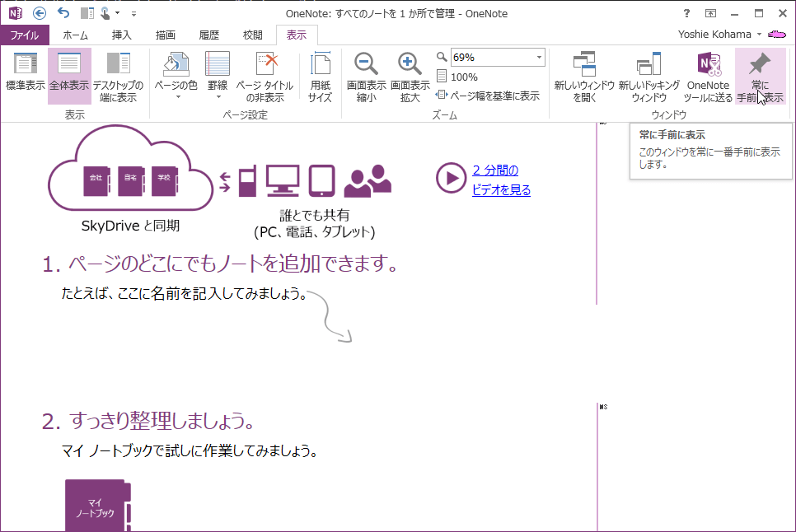Click ページ幅を基準に表示 page width
The height and width of the screenshot is (532, 796).
(487, 96)
